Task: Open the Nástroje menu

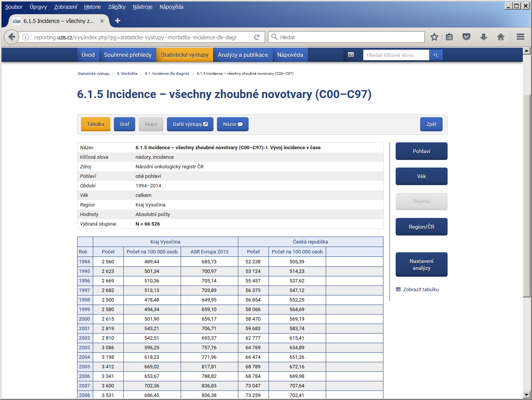Action: point(142,7)
